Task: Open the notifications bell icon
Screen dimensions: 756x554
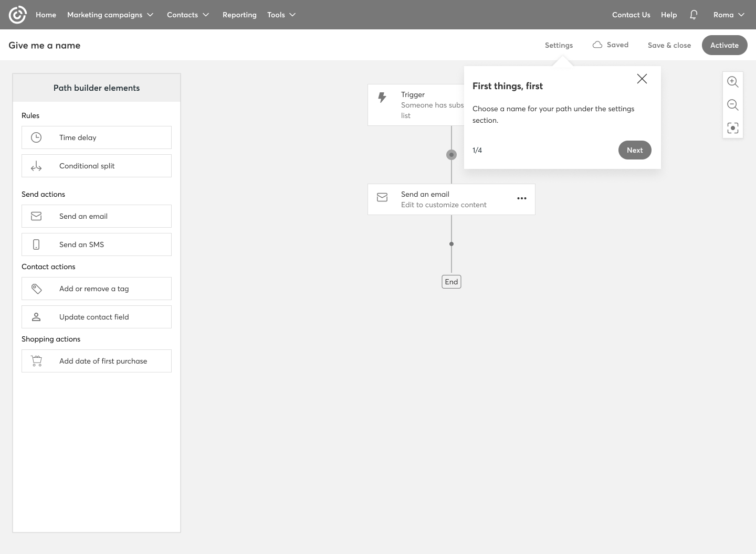Action: (x=694, y=15)
